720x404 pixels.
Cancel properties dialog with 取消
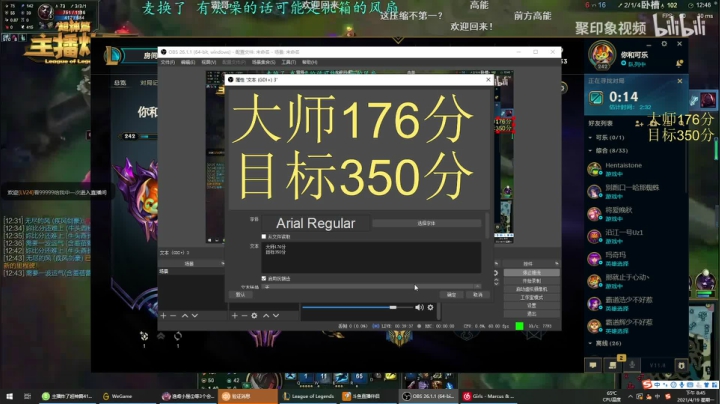pos(478,295)
